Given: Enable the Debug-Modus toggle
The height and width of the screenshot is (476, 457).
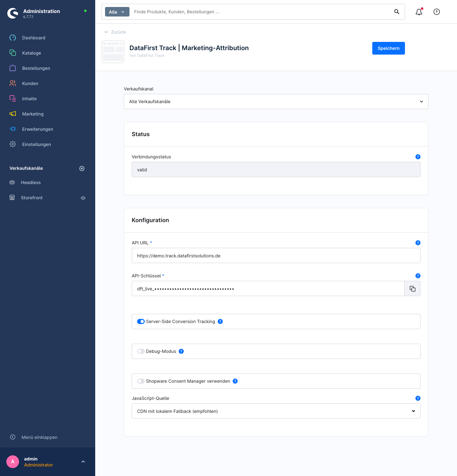Looking at the screenshot, I should [141, 351].
